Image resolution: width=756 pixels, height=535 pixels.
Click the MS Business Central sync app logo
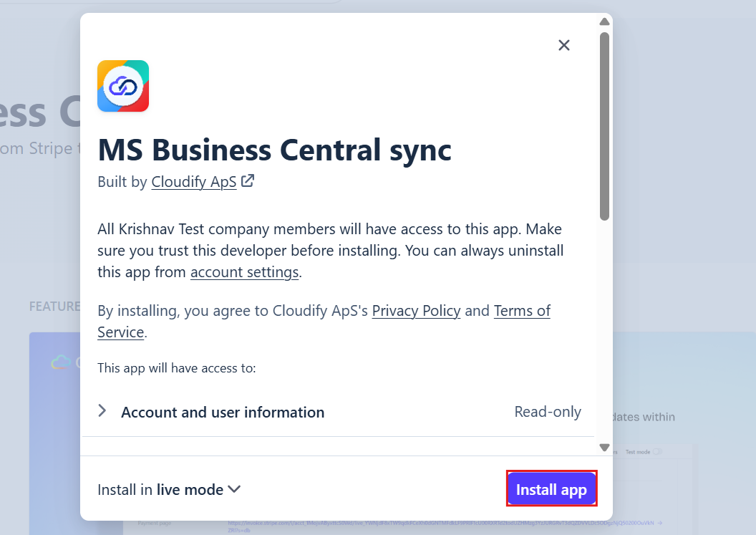(x=123, y=86)
